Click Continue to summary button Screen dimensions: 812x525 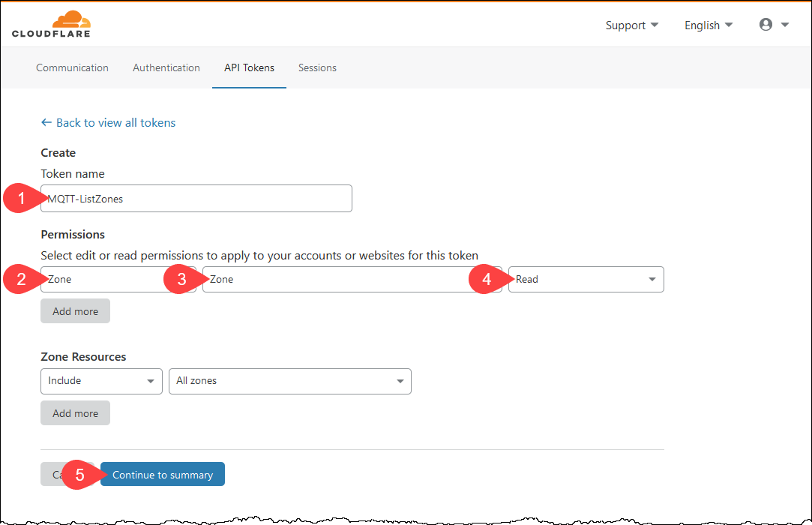click(163, 474)
